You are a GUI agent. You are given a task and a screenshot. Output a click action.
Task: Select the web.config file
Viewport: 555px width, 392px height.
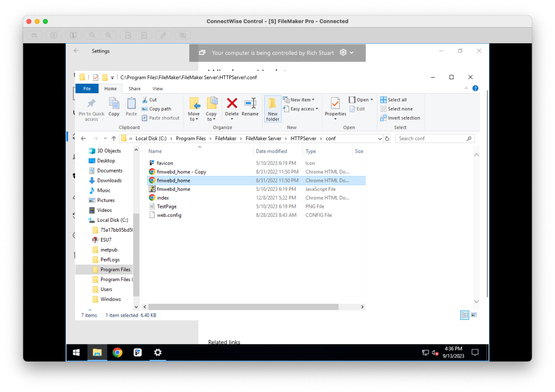[169, 215]
